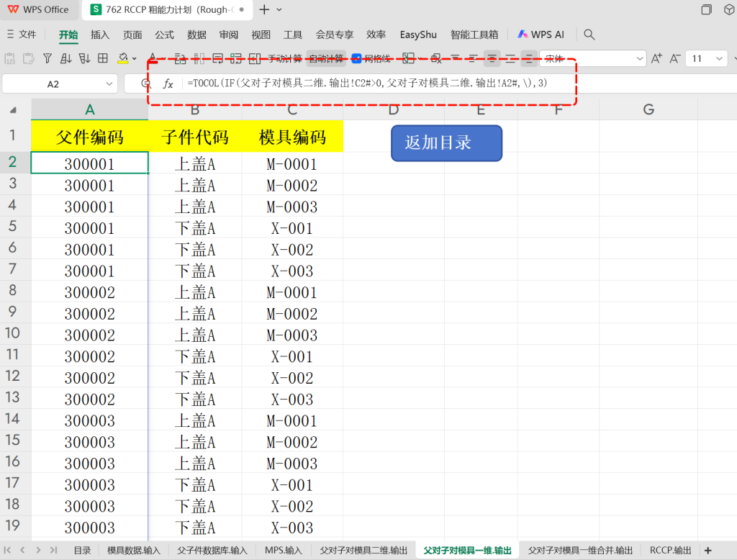Click cell C5 containing X-001
737x560 pixels.
coord(292,228)
